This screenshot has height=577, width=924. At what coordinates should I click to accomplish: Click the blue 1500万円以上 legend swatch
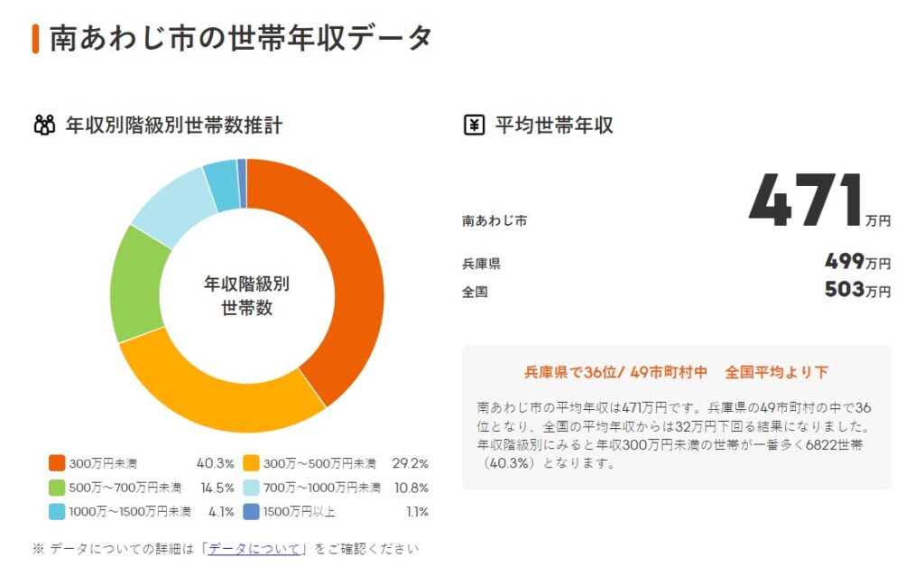click(252, 512)
